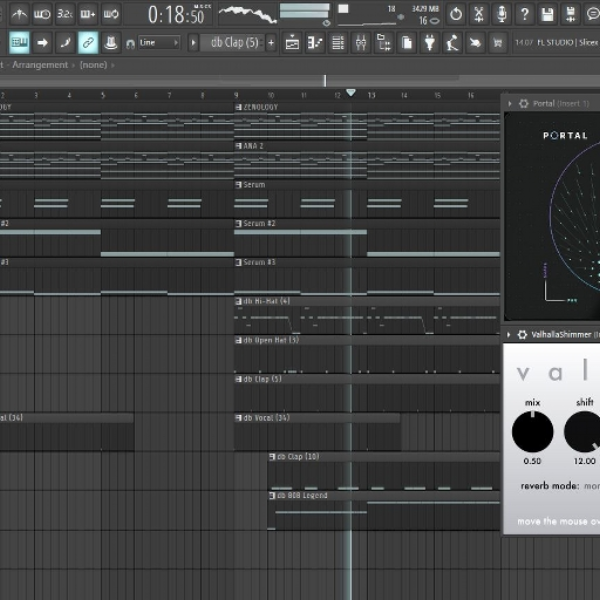
Task: Click the output peak meter
Action: (305, 11)
